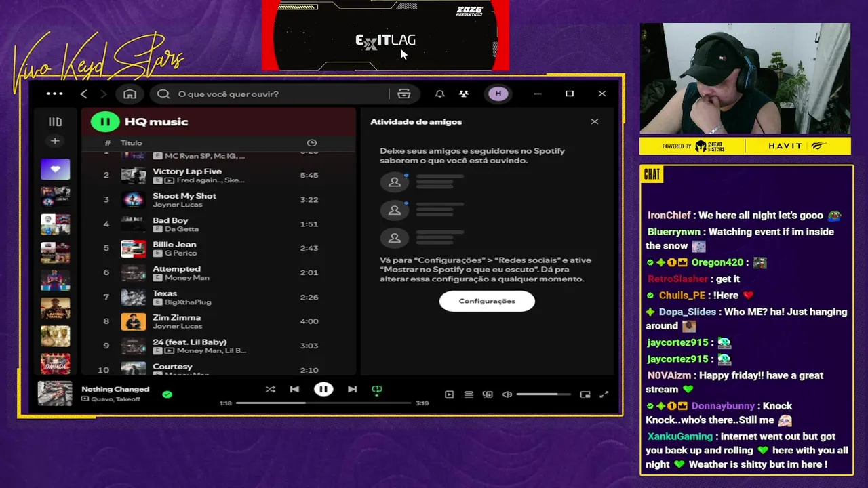Viewport: 868px width, 488px height.
Task: Click the Configurações button
Action: (487, 301)
